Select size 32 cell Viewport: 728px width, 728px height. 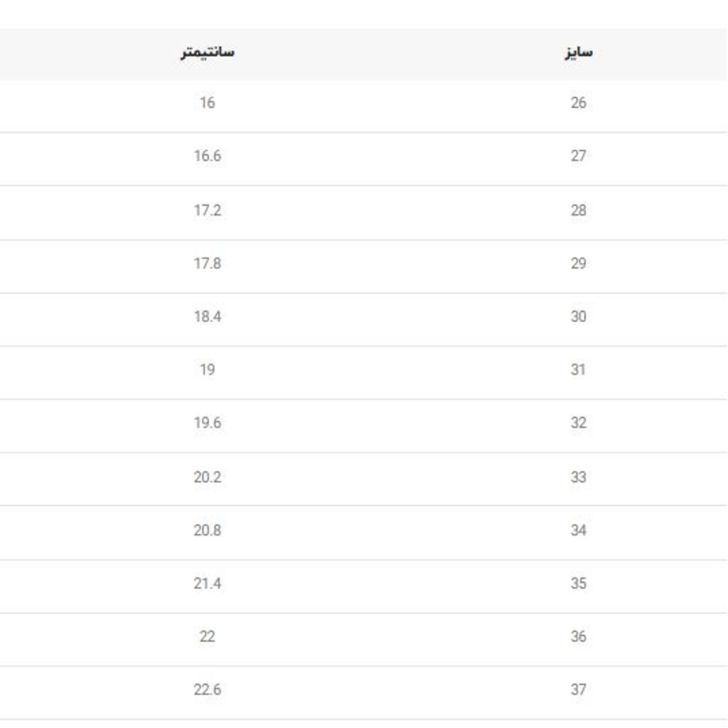[x=578, y=423]
